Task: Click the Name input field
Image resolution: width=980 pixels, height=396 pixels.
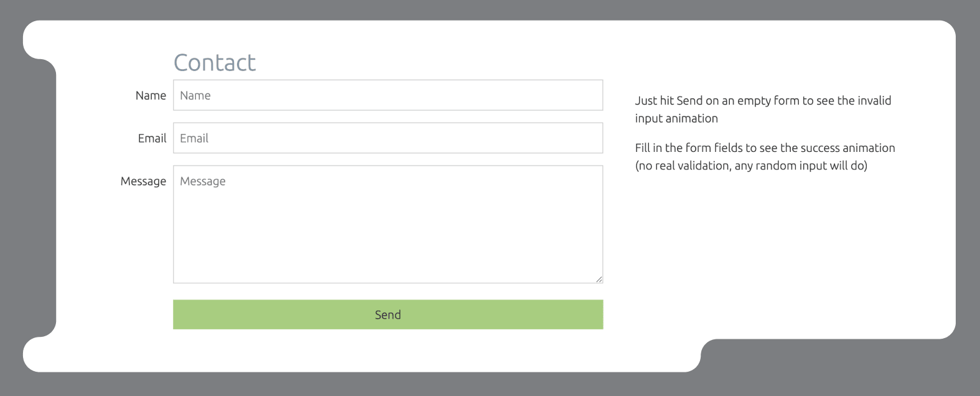Action: pos(388,95)
